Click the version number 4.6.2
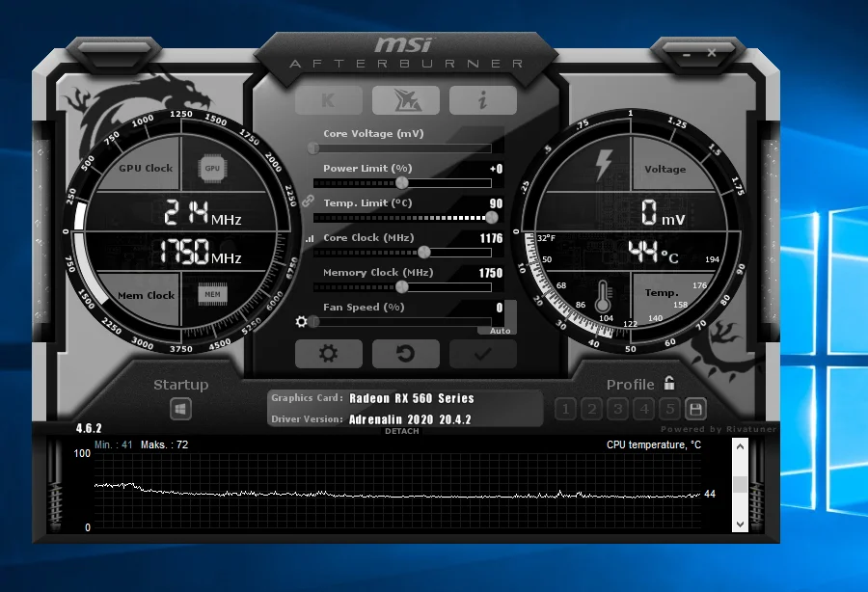The width and height of the screenshot is (868, 592). 89,428
